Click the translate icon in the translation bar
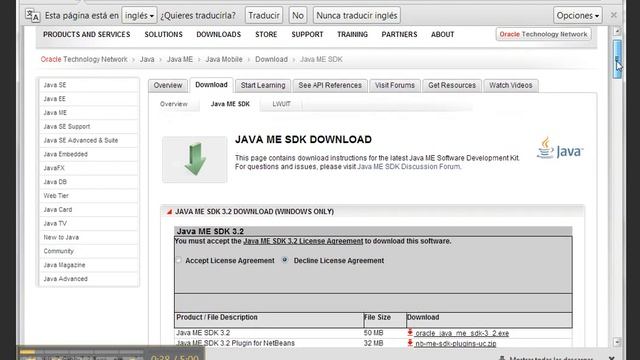The height and width of the screenshot is (360, 640). tap(32, 16)
